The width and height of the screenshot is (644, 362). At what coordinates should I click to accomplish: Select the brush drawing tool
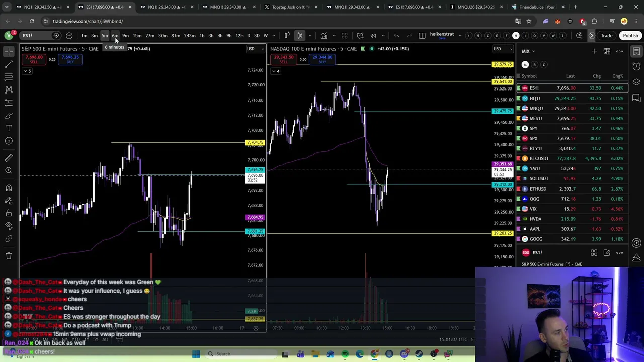pos(9,116)
